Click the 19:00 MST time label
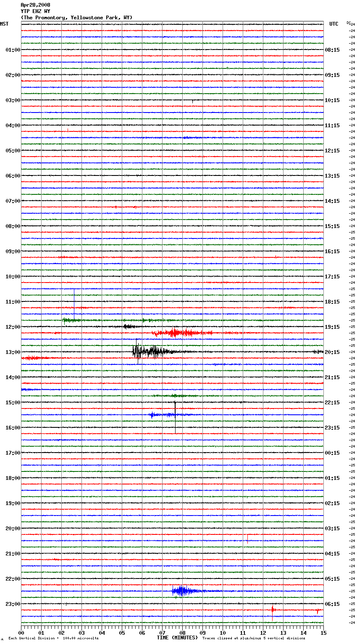The image size is (357, 644). pyautogui.click(x=13, y=503)
